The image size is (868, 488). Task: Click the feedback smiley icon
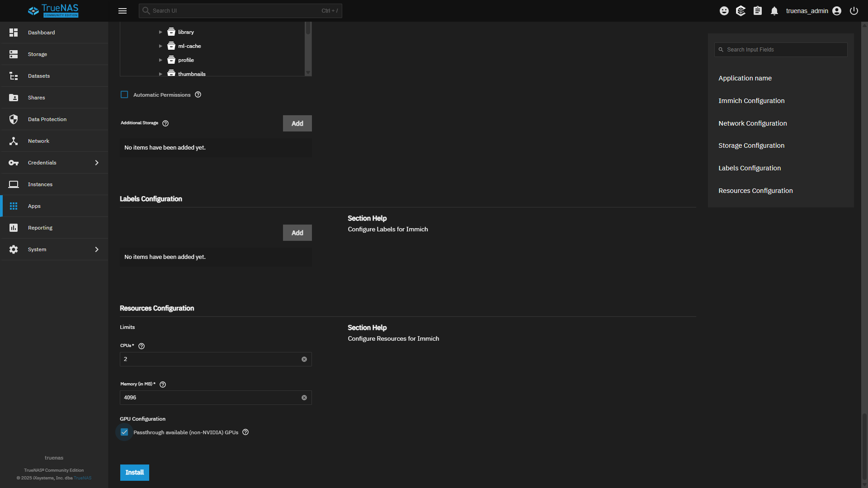[x=724, y=11]
